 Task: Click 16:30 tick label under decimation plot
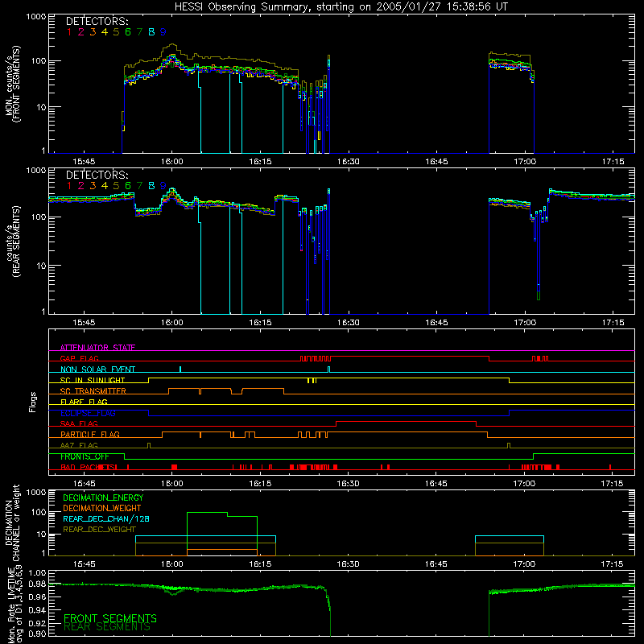pos(348,564)
